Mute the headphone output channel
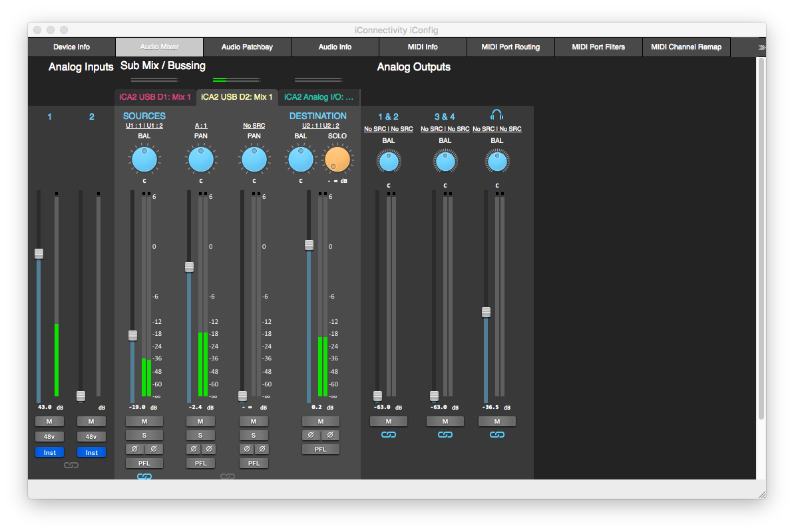Image resolution: width=794 pixels, height=532 pixels. [x=497, y=421]
